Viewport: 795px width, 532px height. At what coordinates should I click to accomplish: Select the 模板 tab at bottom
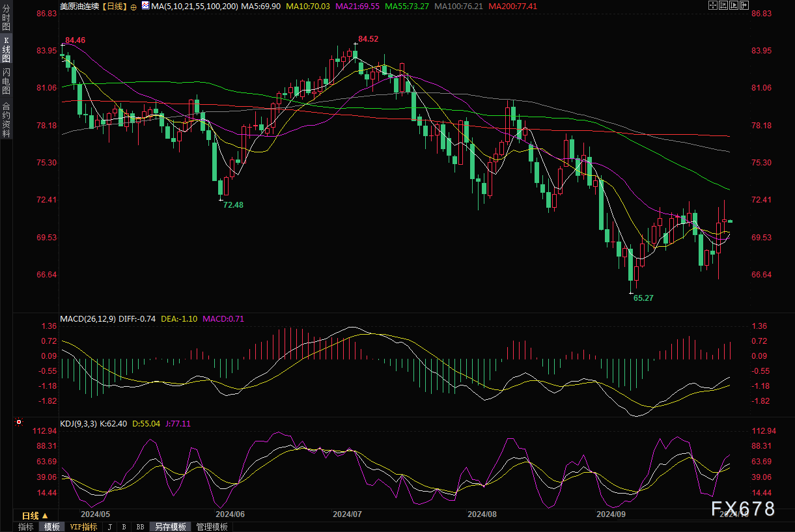click(x=51, y=527)
